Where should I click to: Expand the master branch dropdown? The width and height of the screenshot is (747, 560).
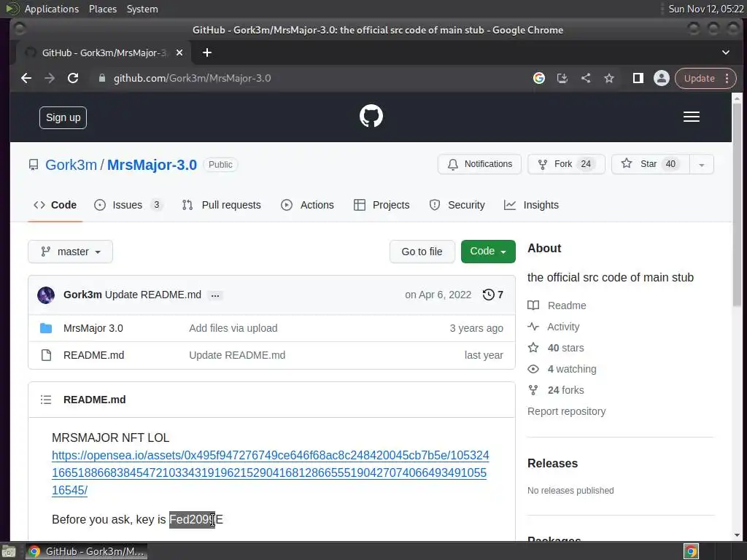(x=71, y=252)
